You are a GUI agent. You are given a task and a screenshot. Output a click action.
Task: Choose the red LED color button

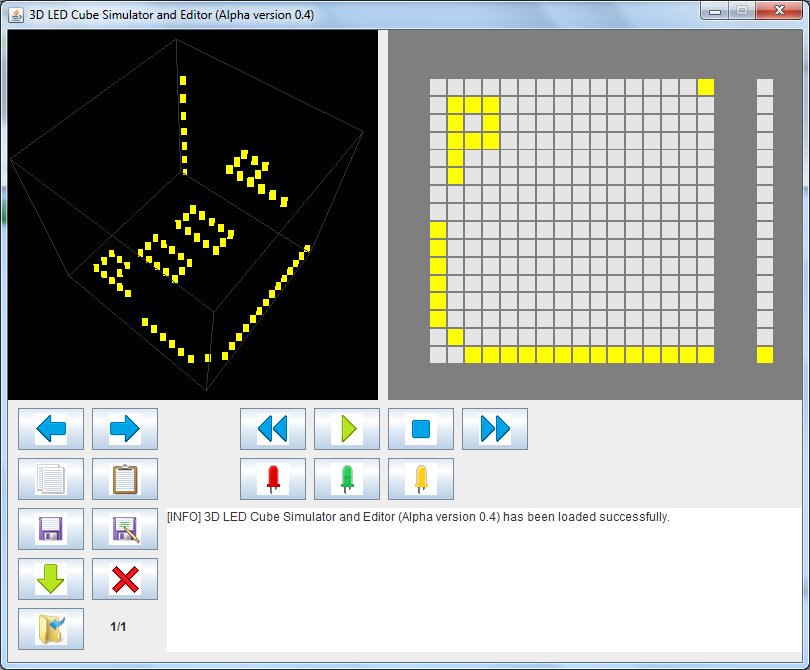click(x=273, y=479)
